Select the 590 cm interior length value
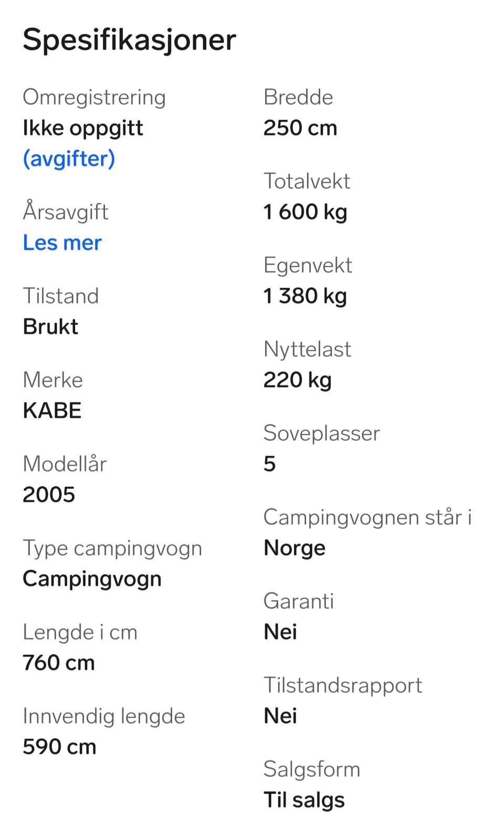The image size is (504, 822). (59, 747)
